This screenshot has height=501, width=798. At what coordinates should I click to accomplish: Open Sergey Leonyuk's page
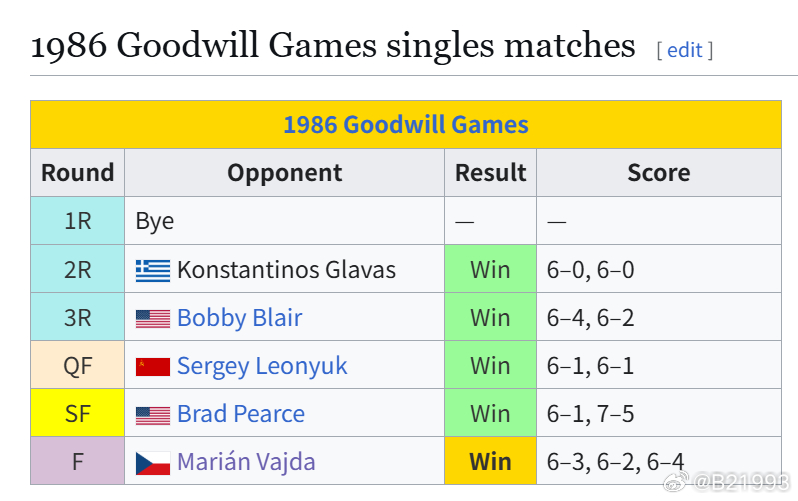point(262,366)
